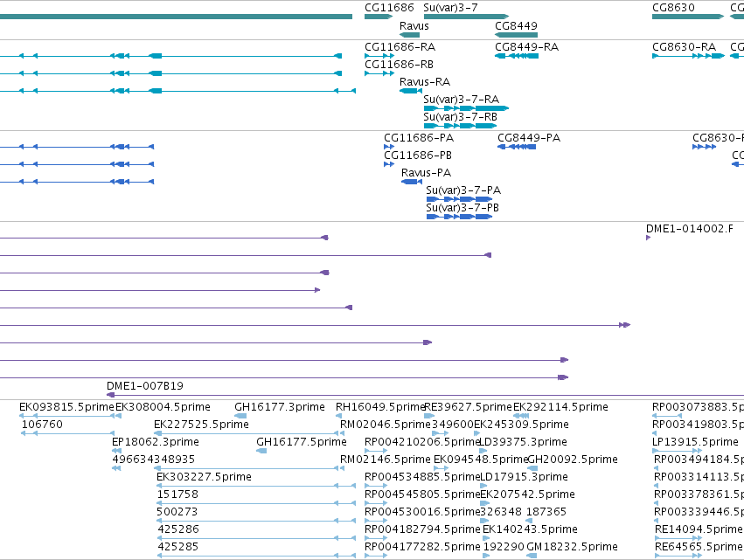Viewport: 744px width, 560px height.
Task: Select the DME1-014002.F feature label
Action: coord(690,229)
